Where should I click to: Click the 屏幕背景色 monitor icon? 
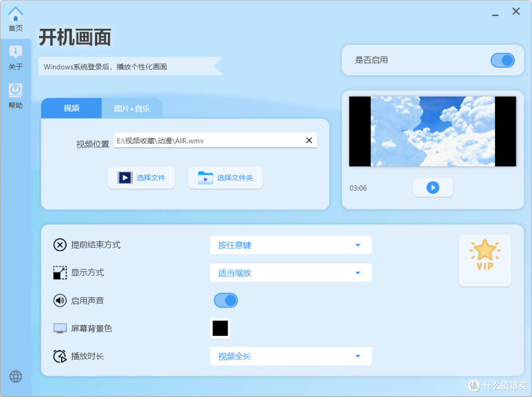tap(60, 328)
